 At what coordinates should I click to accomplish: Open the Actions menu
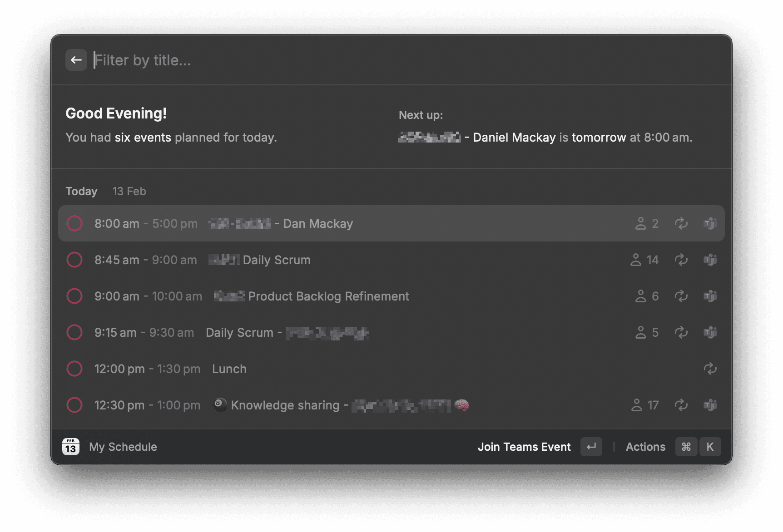(x=645, y=447)
